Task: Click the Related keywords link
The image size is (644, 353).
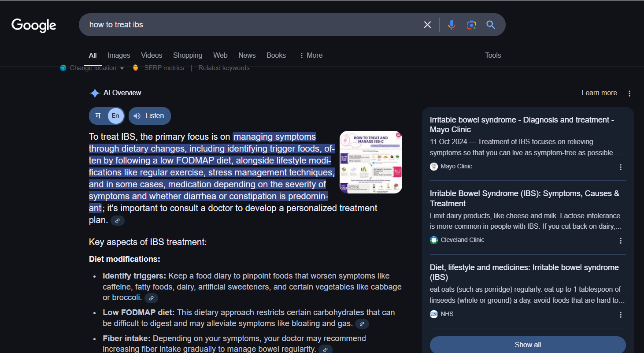Action: pos(224,68)
